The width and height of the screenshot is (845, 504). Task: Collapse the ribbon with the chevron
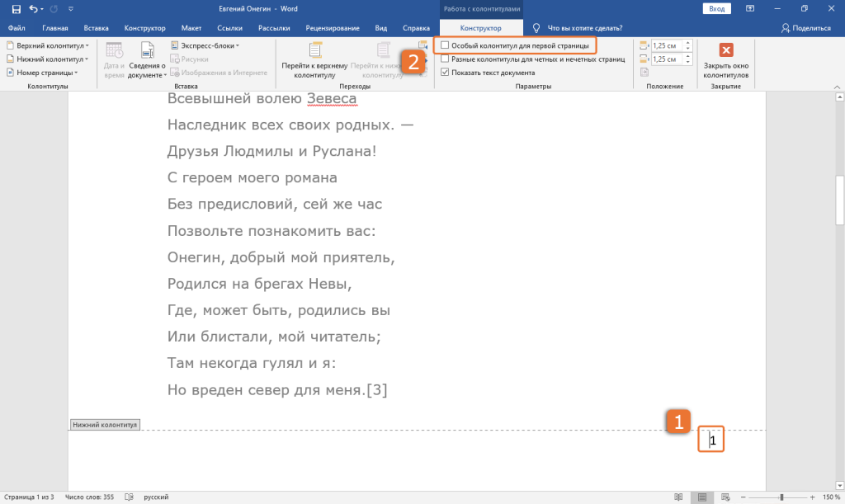(x=837, y=87)
